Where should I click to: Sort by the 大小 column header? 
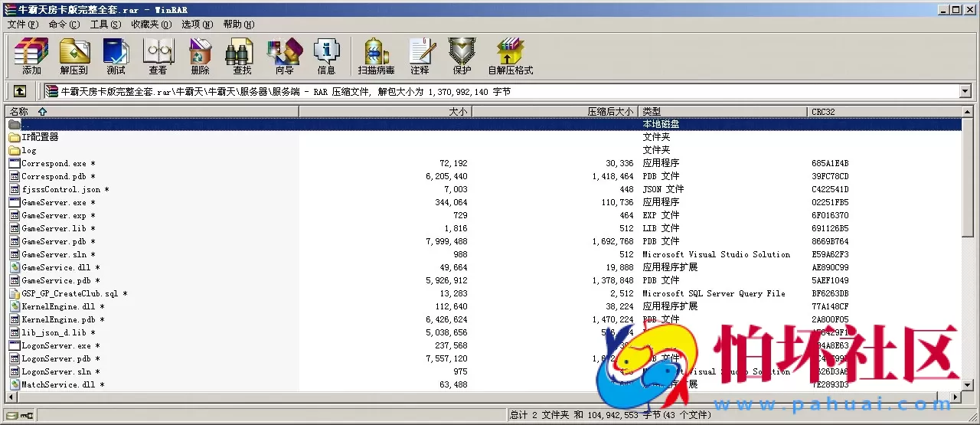[385, 111]
